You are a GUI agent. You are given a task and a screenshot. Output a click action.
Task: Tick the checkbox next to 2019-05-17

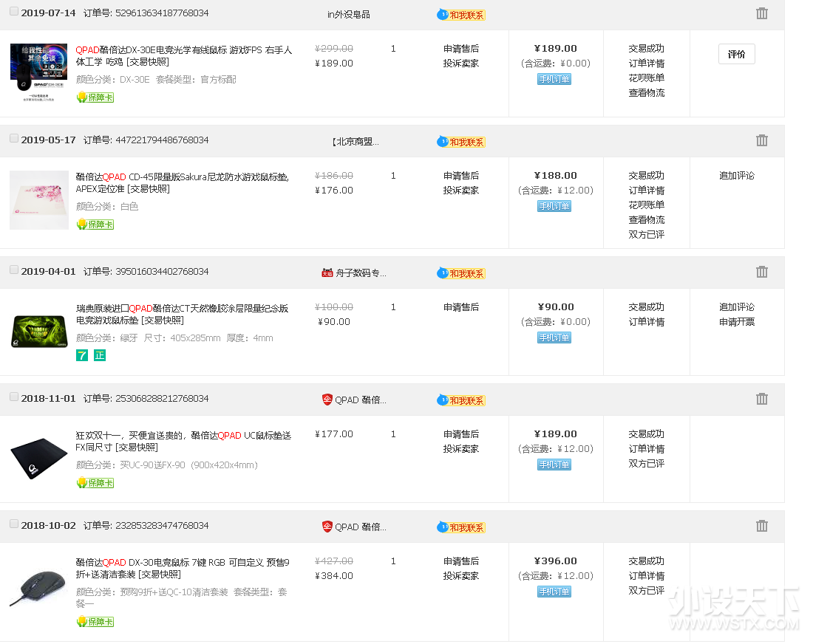[14, 138]
